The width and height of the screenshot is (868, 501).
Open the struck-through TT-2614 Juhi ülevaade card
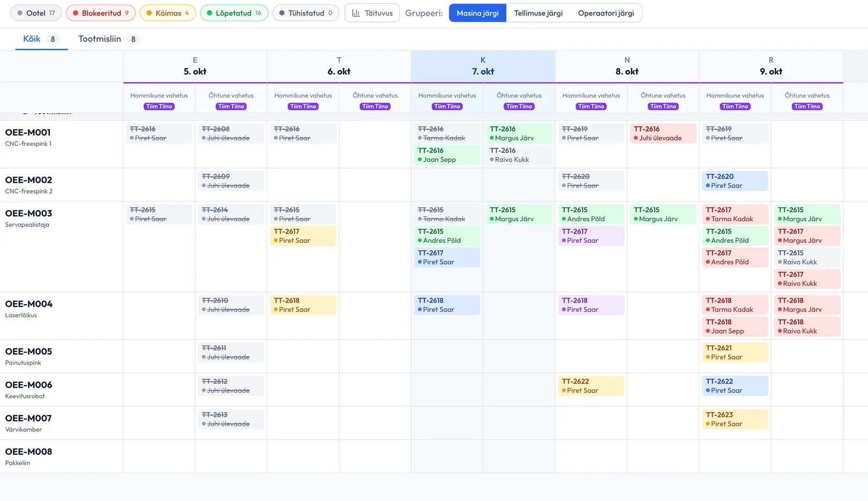click(231, 214)
